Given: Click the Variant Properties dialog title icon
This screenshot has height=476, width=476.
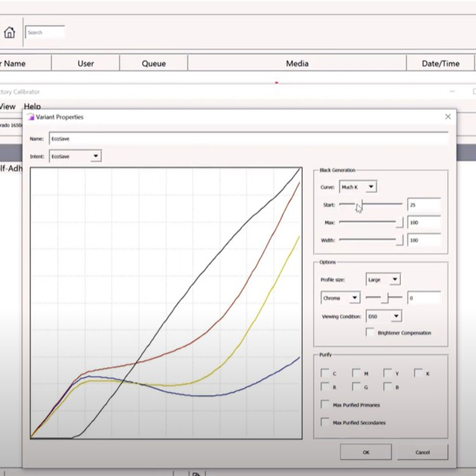Looking at the screenshot, I should tap(31, 117).
